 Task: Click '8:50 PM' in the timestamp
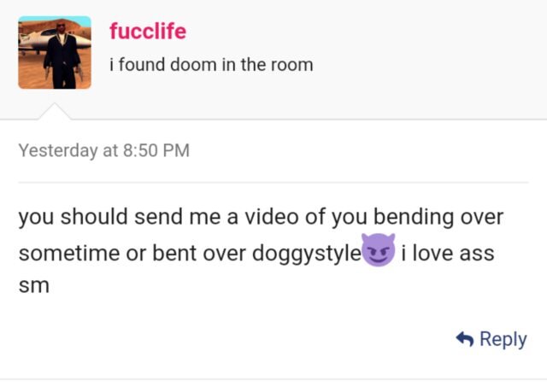click(156, 150)
